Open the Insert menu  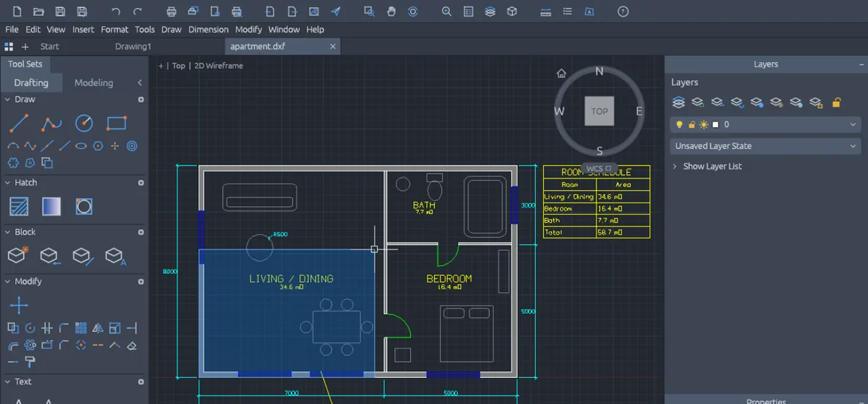[x=83, y=30]
